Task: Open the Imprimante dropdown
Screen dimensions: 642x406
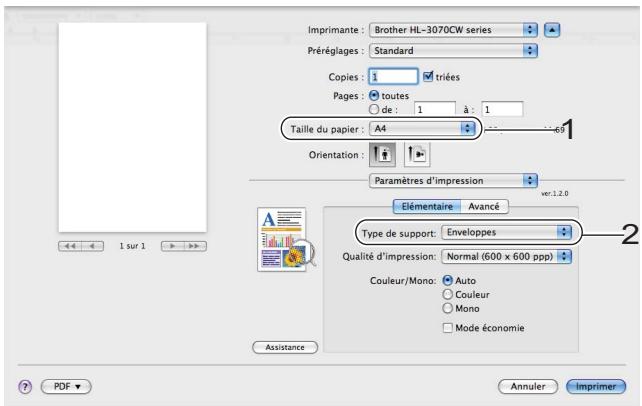Action: pyautogui.click(x=453, y=30)
